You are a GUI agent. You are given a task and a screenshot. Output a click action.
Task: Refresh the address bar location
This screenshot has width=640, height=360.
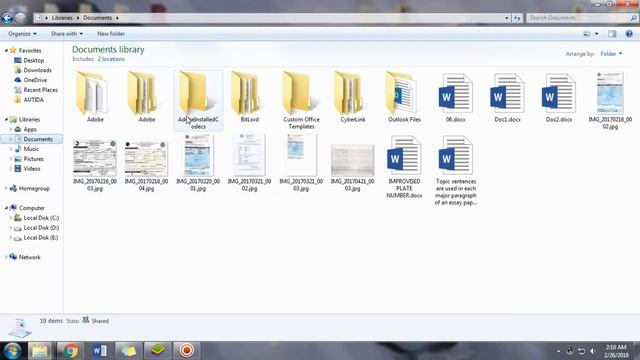(517, 18)
